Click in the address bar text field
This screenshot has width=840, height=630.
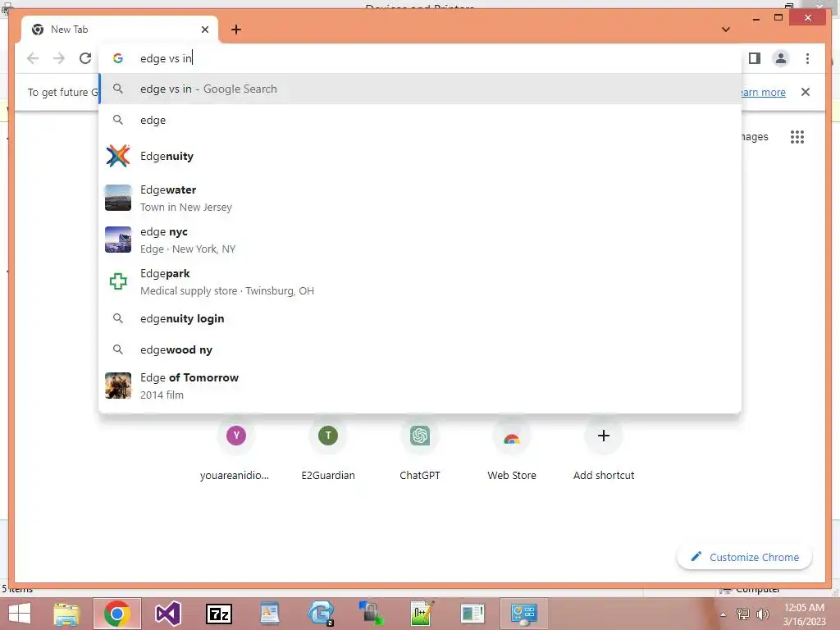(x=420, y=58)
